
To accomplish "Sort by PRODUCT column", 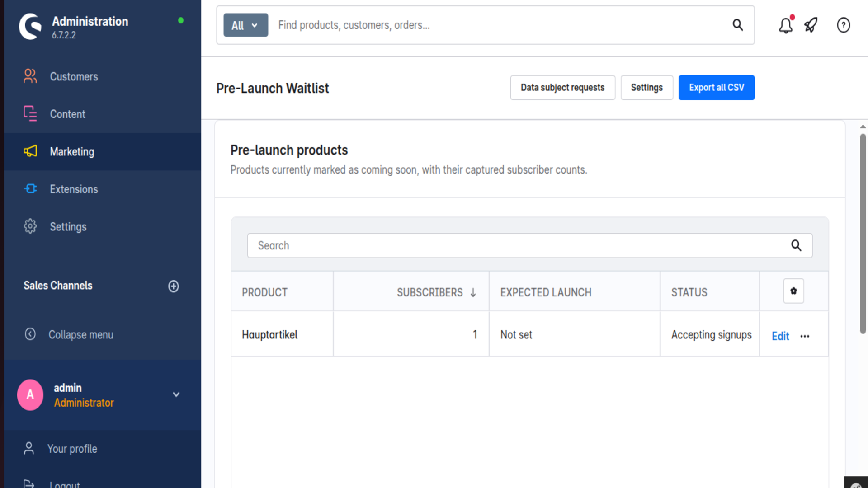I will click(x=282, y=292).
